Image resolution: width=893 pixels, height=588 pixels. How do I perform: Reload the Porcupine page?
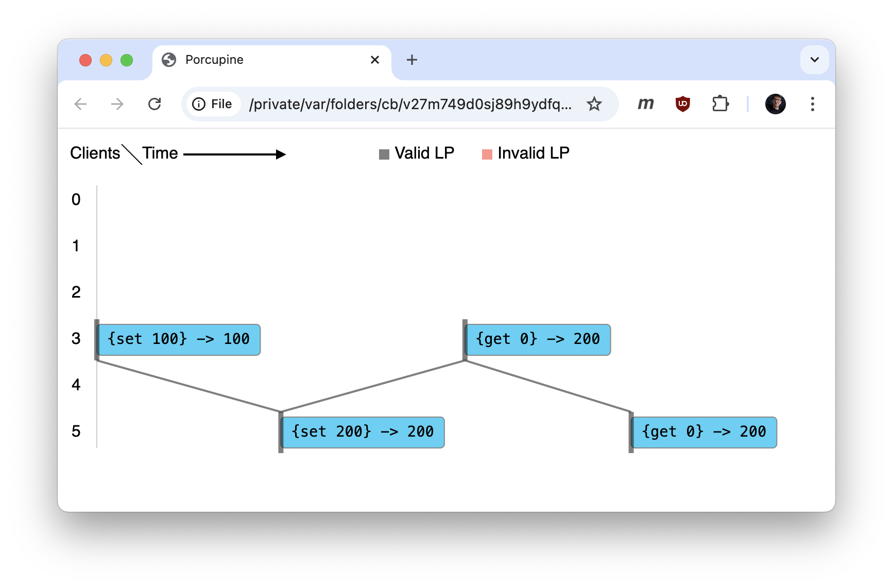tap(154, 104)
